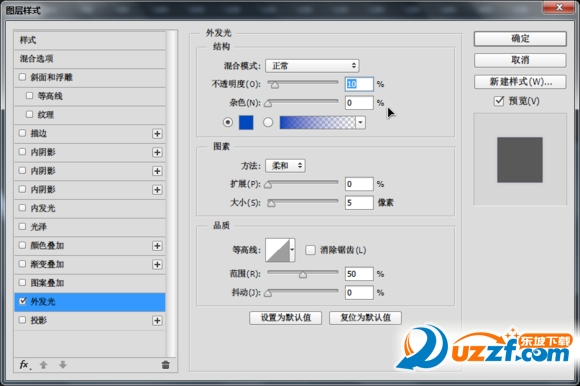Image resolution: width=580 pixels, height=386 pixels.
Task: Click the move effect up arrow
Action: 43,365
